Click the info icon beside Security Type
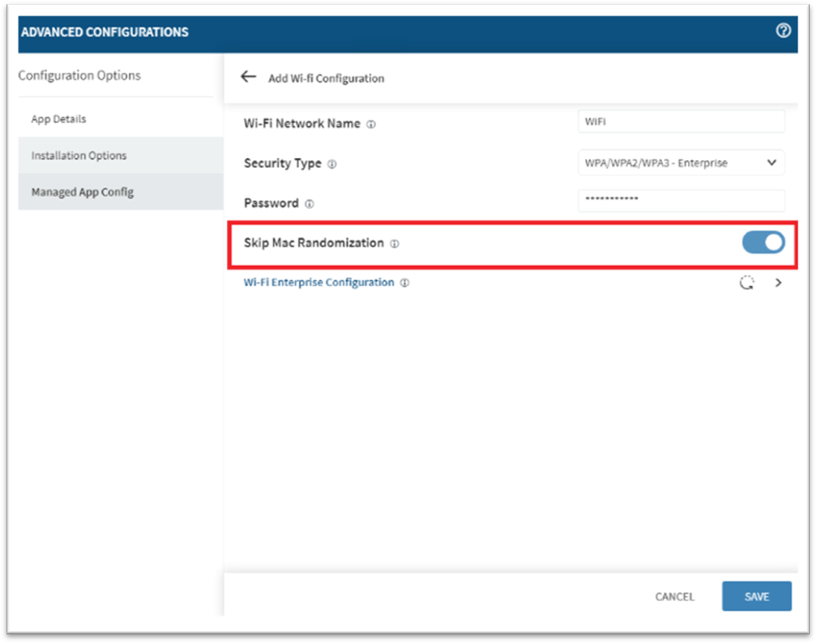This screenshot has width=817, height=644. point(332,164)
